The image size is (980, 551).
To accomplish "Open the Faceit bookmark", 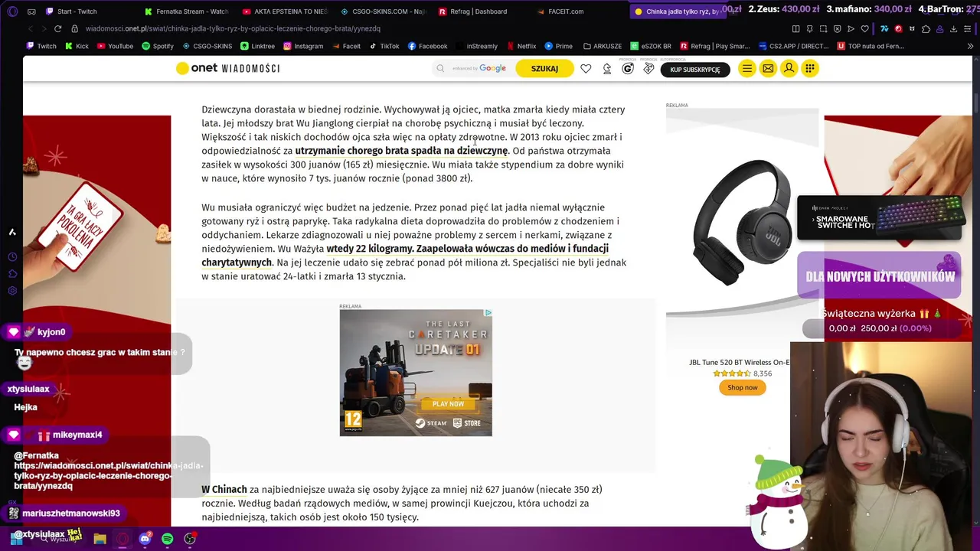I will coord(345,46).
